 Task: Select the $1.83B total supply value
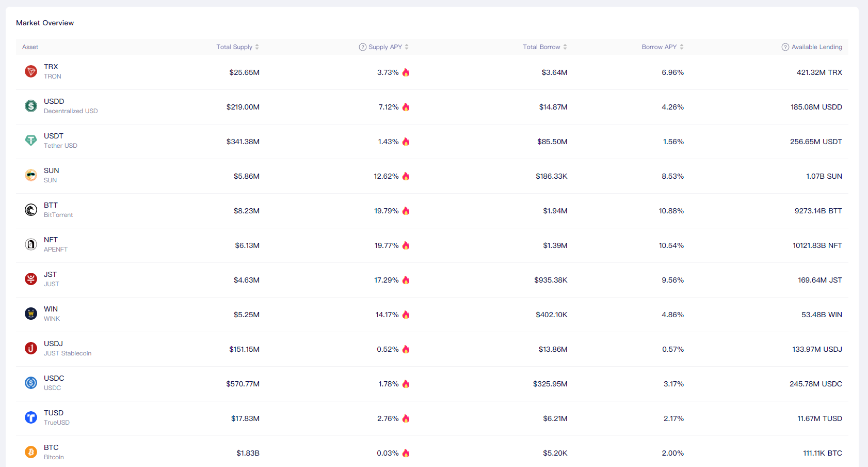(x=248, y=453)
